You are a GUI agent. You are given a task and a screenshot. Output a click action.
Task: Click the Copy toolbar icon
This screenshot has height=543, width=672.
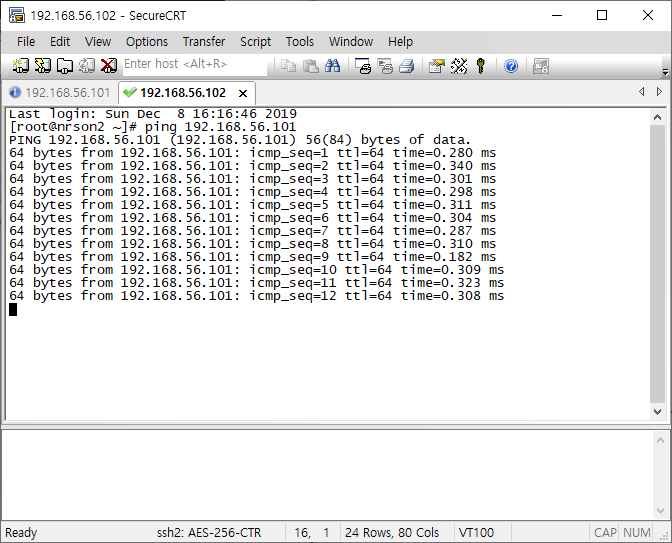(x=288, y=66)
